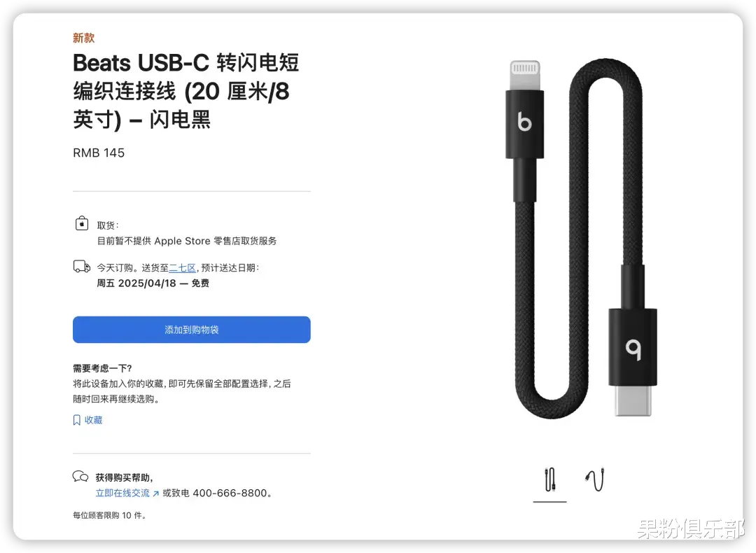Click the chat bubbles help icon
Screen dimensions: 756x553
(x=80, y=476)
